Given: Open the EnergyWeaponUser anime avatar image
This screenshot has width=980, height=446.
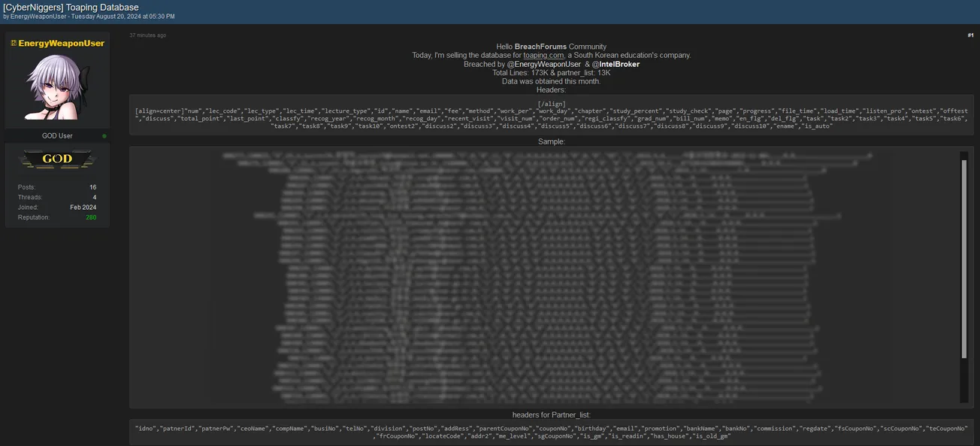Looking at the screenshot, I should coord(57,88).
